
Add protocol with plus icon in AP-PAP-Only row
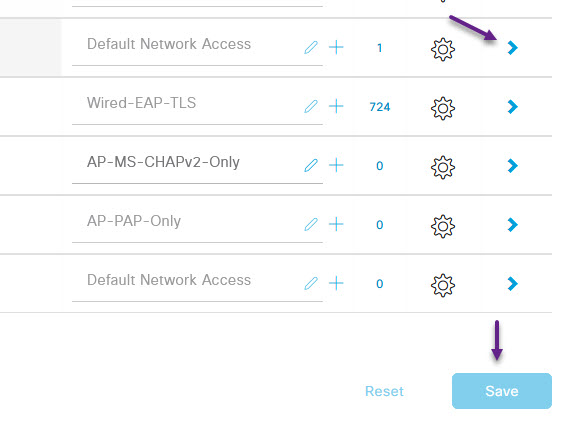pyautogui.click(x=336, y=224)
